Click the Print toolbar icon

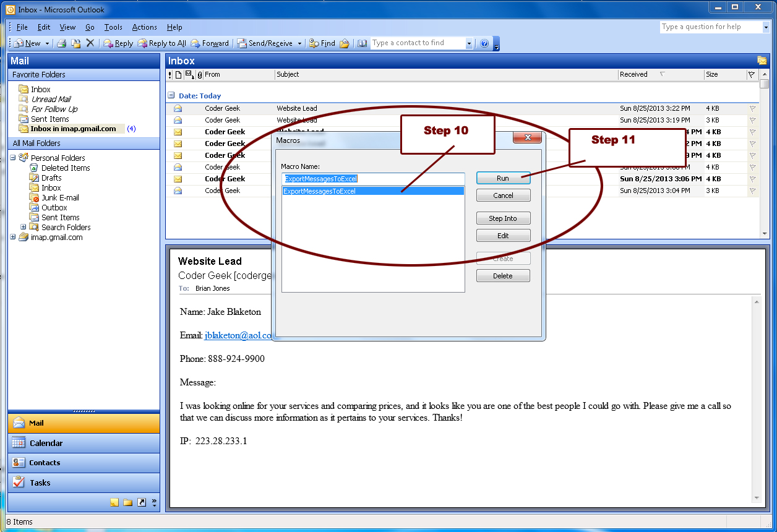tap(61, 43)
